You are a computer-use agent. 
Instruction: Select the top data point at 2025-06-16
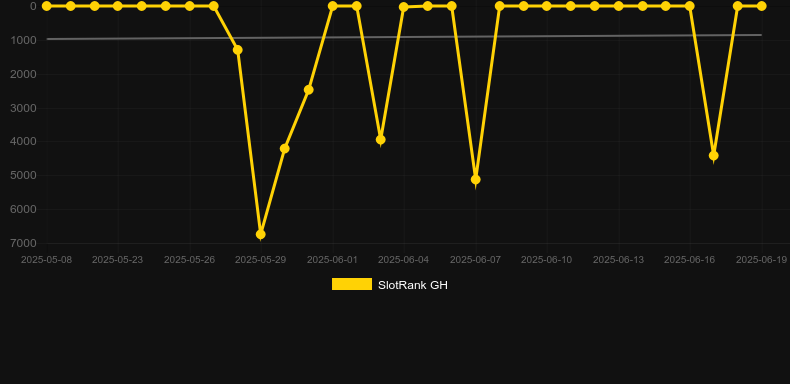pyautogui.click(x=689, y=6)
